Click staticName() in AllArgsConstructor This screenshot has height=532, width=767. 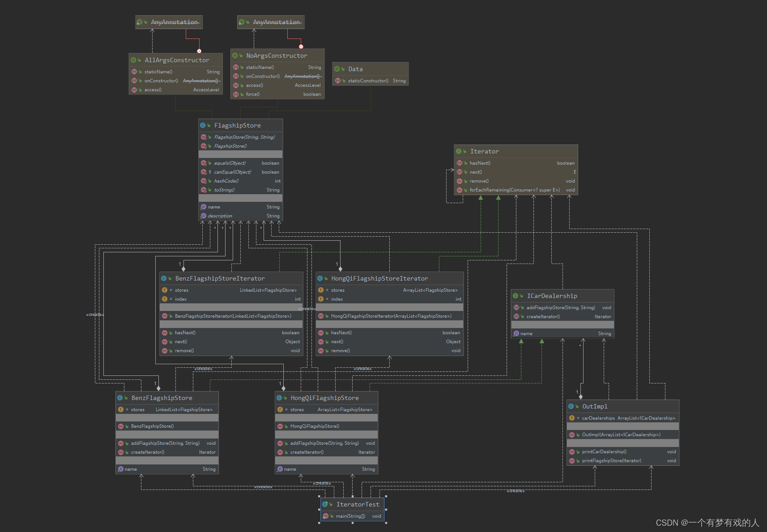tap(175, 72)
